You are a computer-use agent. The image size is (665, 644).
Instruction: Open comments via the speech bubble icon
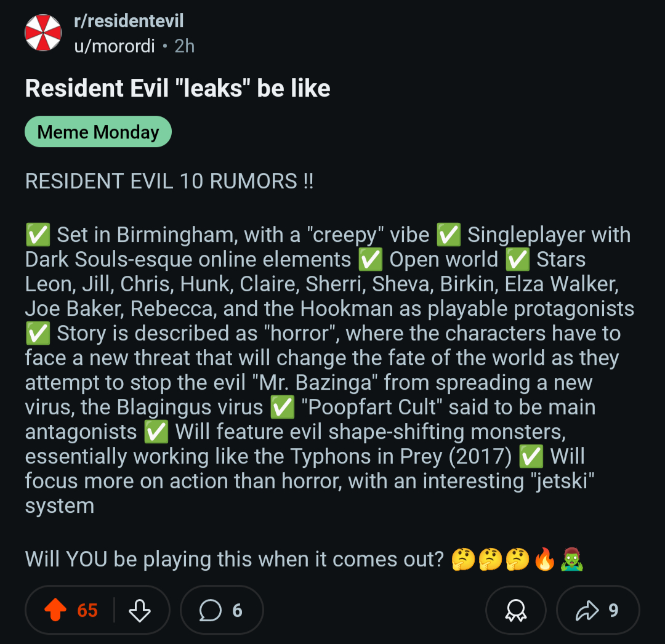(210, 611)
